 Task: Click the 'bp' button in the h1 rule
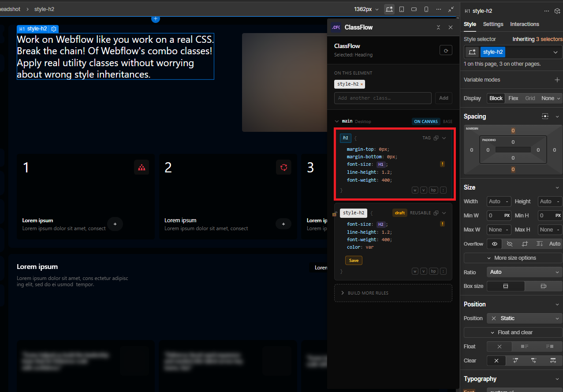[433, 190]
